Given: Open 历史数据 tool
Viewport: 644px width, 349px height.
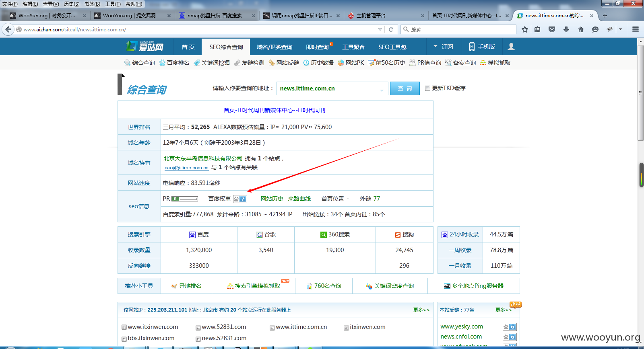Looking at the screenshot, I should pyautogui.click(x=318, y=63).
